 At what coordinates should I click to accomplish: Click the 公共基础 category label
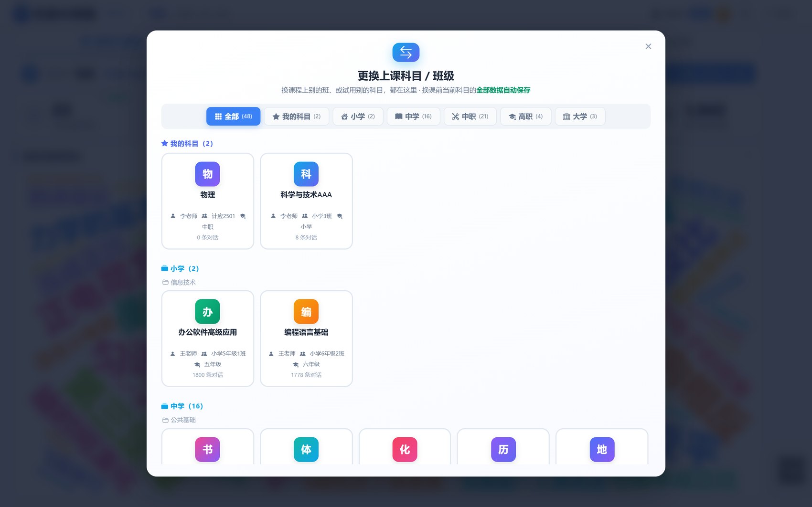[183, 420]
